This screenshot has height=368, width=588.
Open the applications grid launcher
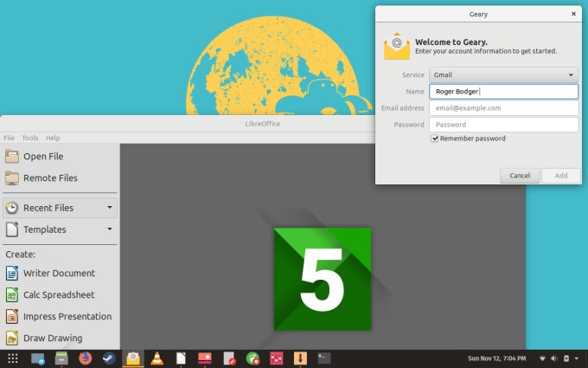click(x=13, y=358)
